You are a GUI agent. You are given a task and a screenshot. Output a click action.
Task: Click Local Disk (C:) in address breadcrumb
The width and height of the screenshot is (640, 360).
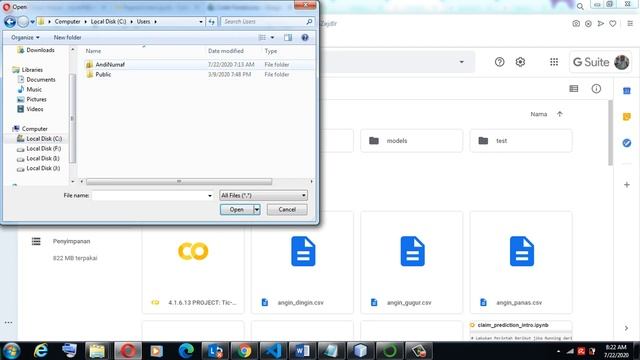coord(108,22)
